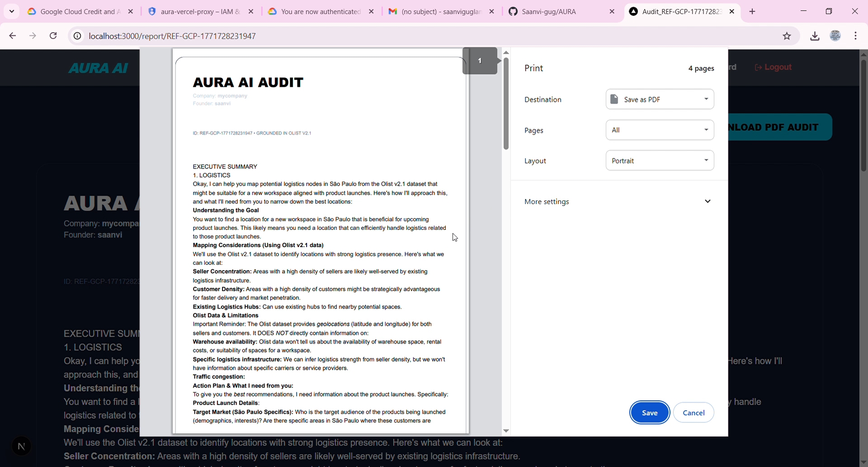Click the PDF file icon in Destination
The image size is (868, 467).
coord(614,99)
